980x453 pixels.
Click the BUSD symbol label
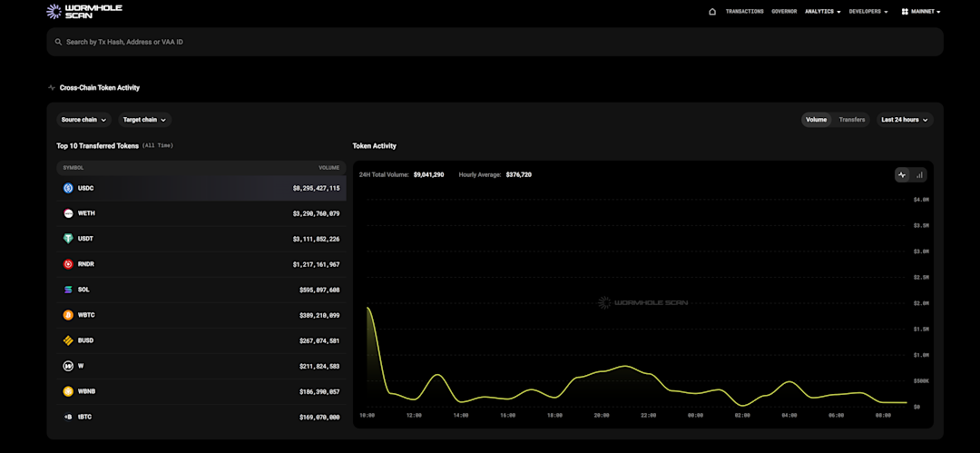pyautogui.click(x=85, y=340)
